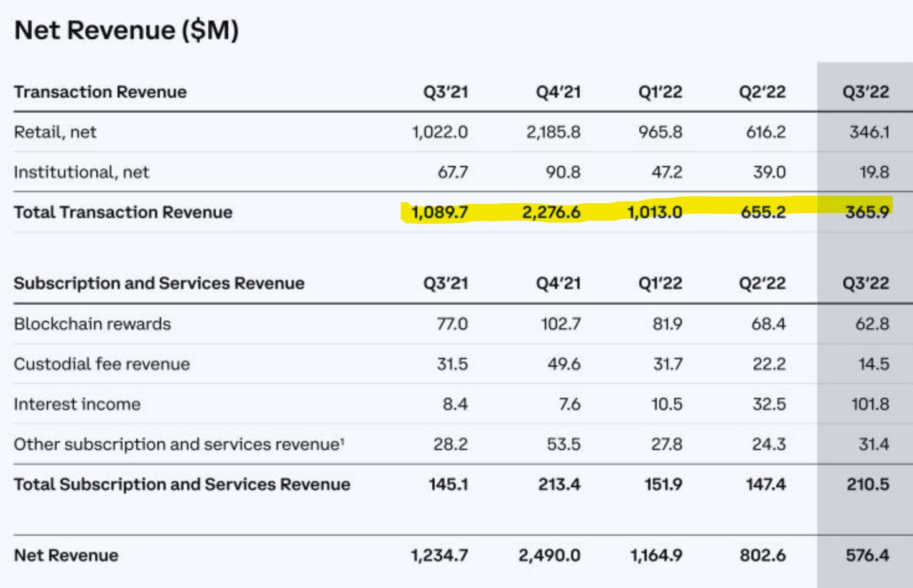Click the 'Retail, net' row label
913x588 pixels.
(x=55, y=132)
